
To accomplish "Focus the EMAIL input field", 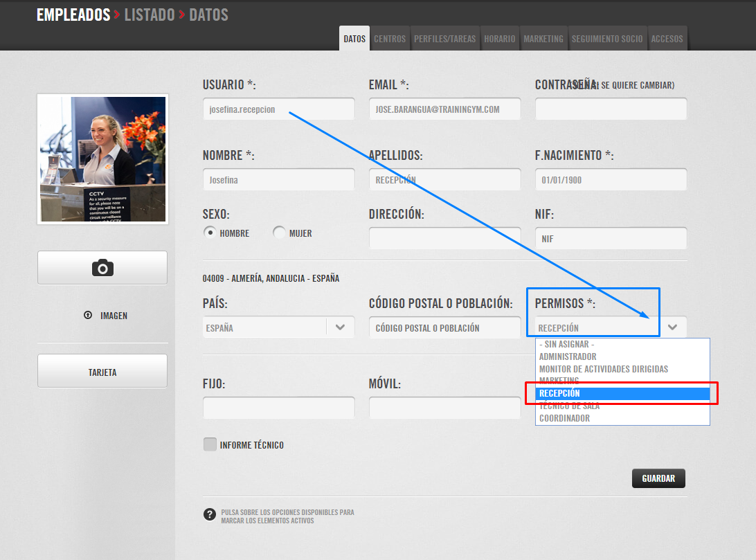I will 444,109.
